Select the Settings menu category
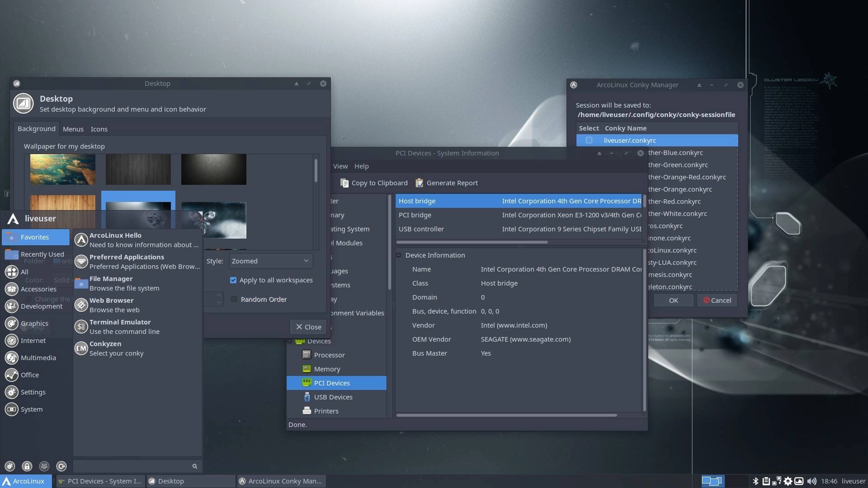 click(36, 392)
